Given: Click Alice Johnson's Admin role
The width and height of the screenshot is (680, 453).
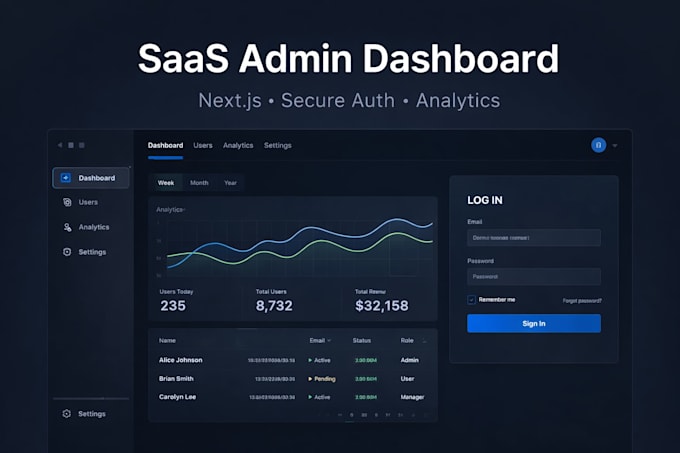Looking at the screenshot, I should tap(409, 360).
